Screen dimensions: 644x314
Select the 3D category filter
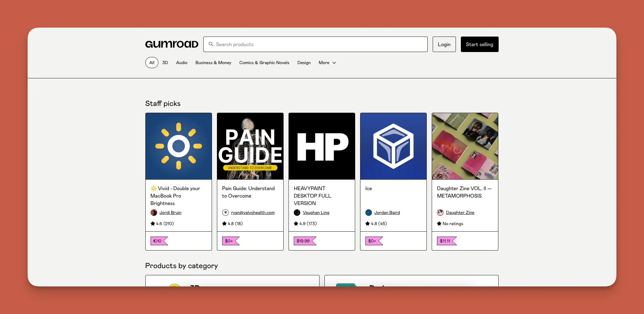pyautogui.click(x=165, y=63)
